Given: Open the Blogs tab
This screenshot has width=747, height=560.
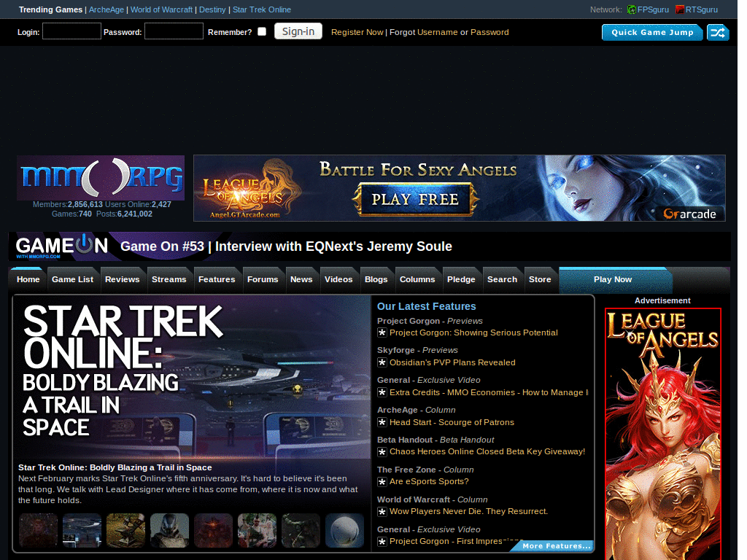Looking at the screenshot, I should 376,279.
